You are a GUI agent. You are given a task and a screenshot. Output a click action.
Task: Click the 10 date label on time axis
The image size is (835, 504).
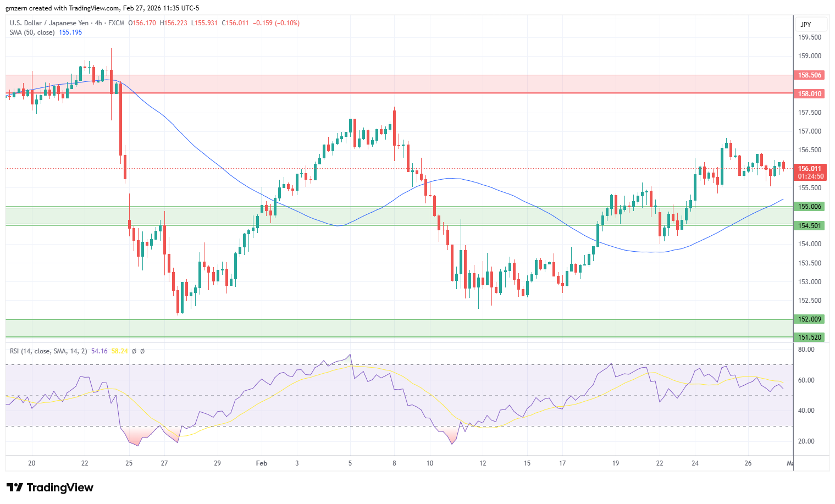tap(430, 463)
